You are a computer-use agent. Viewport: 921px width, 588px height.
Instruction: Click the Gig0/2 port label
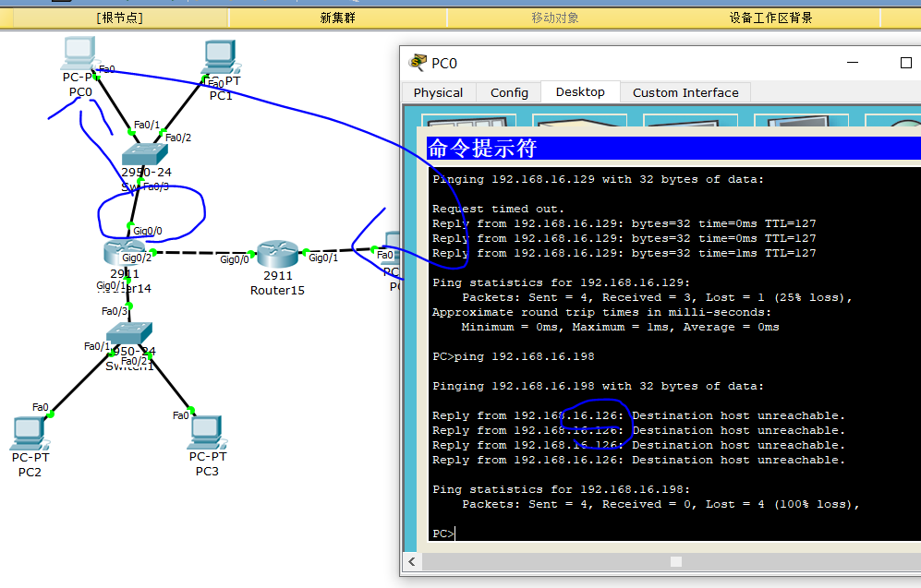pos(137,258)
